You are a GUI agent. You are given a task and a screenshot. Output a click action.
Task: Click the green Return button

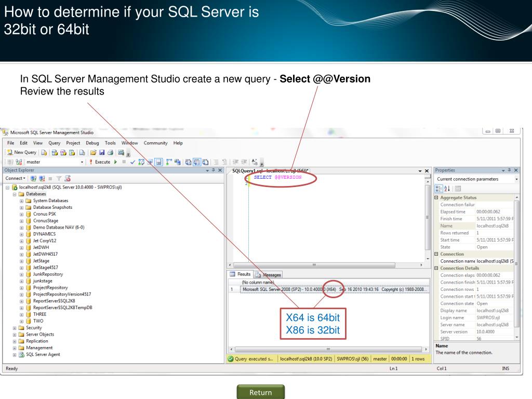(261, 392)
